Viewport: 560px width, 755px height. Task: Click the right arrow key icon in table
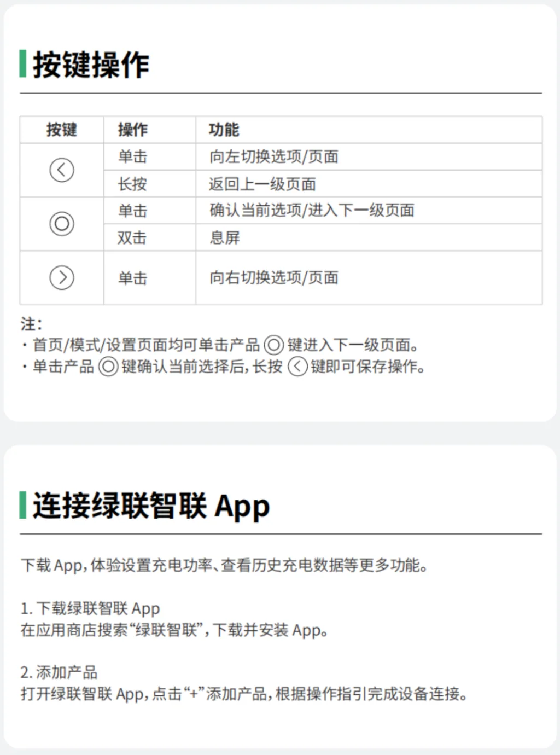click(62, 277)
